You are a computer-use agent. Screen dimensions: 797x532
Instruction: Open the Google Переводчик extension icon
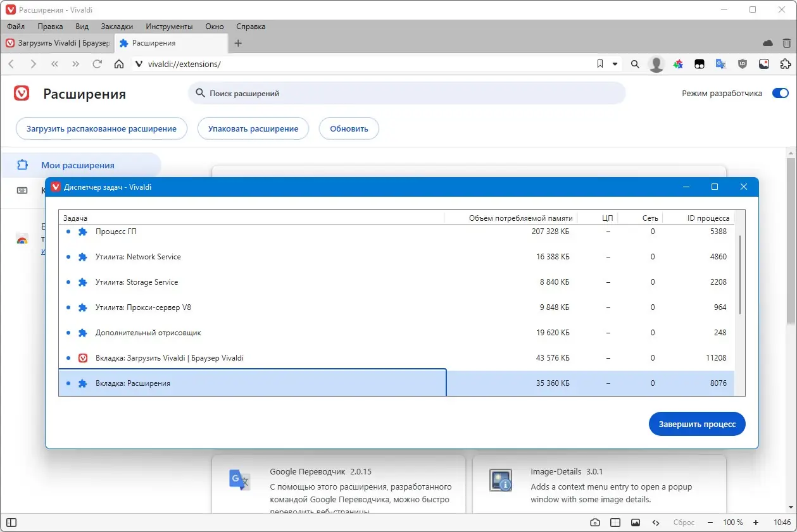(x=719, y=64)
